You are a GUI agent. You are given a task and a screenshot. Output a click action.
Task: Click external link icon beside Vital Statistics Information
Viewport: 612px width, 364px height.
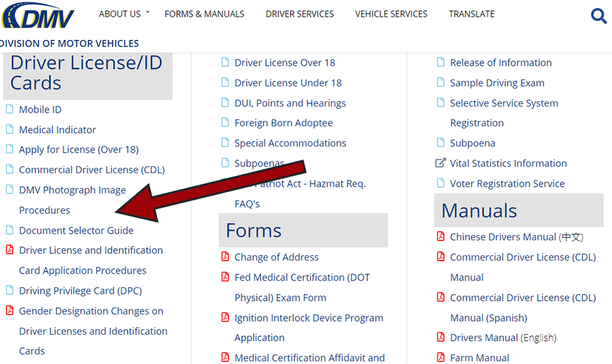click(x=440, y=162)
